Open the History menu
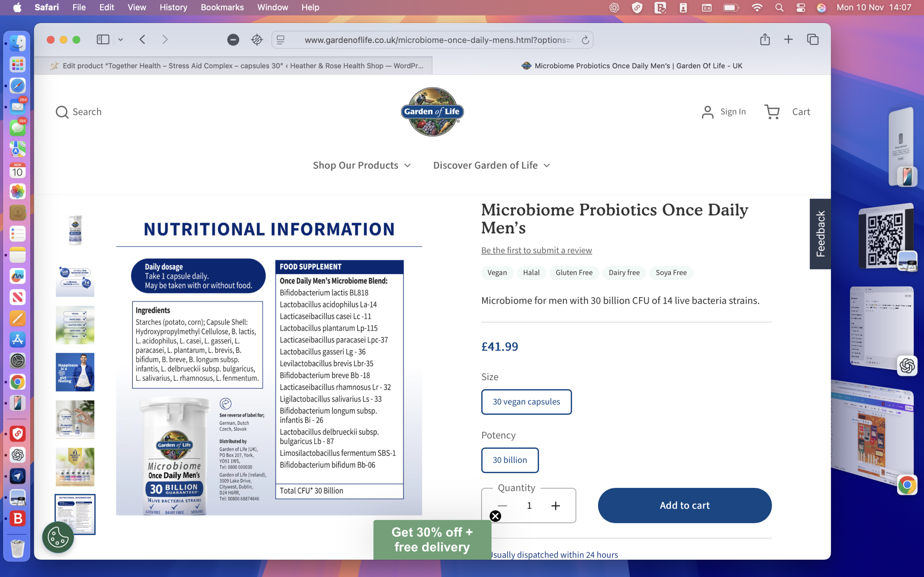This screenshot has width=924, height=577. (173, 7)
